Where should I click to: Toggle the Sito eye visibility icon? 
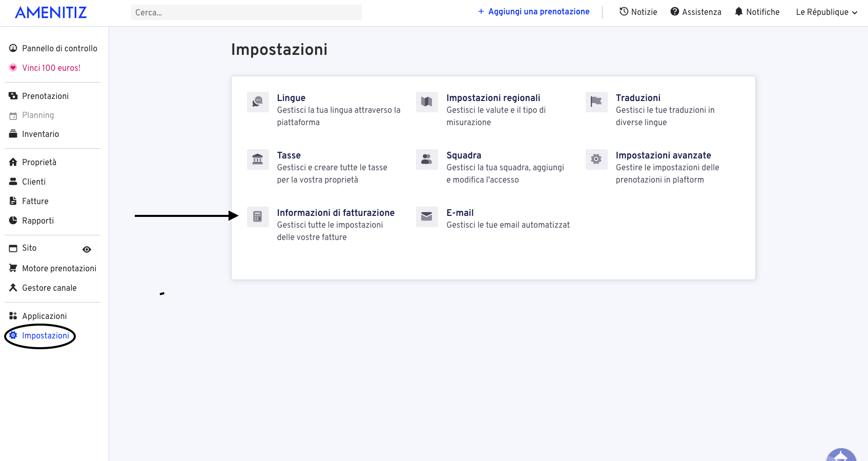click(87, 250)
